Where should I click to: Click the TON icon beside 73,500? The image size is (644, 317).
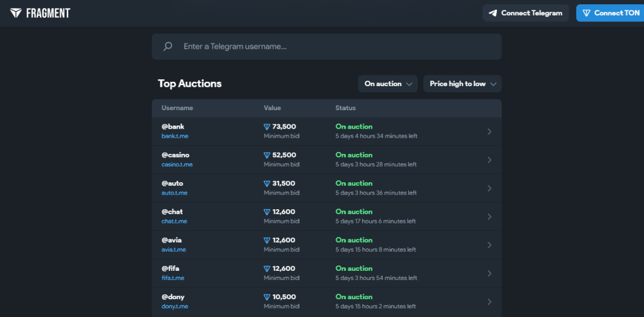[x=267, y=127]
